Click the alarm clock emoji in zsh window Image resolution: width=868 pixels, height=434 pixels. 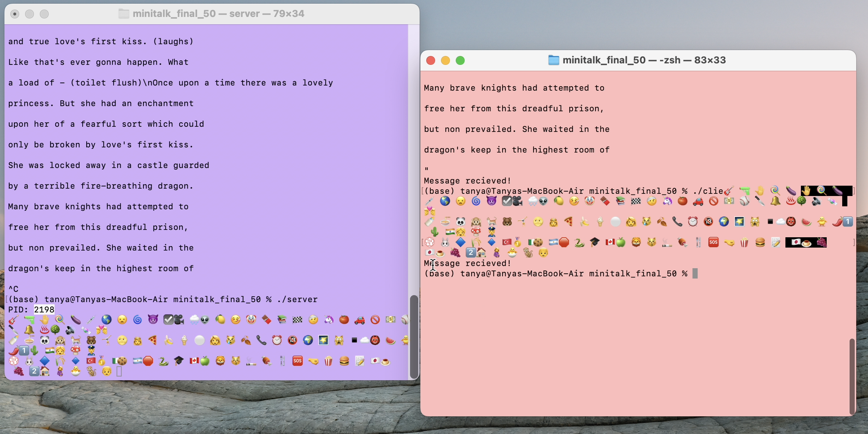pos(693,221)
